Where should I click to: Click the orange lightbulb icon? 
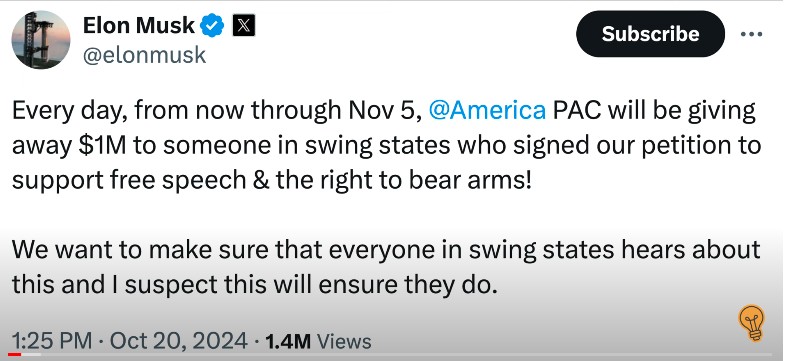pos(752,323)
